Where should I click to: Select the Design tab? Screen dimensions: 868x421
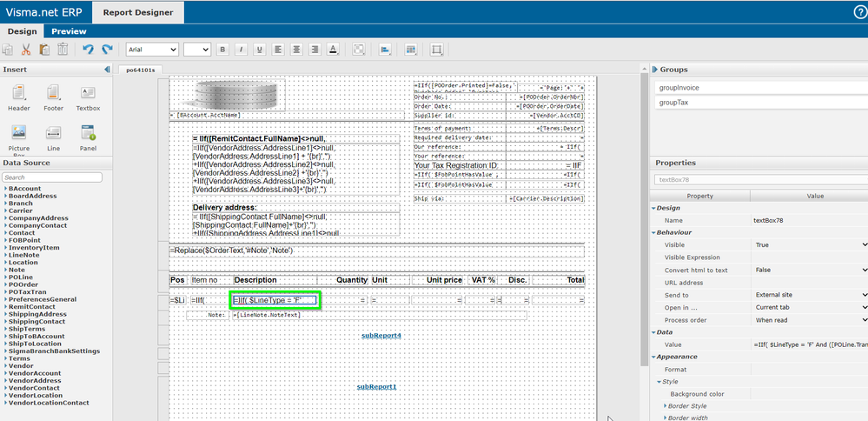coord(22,31)
